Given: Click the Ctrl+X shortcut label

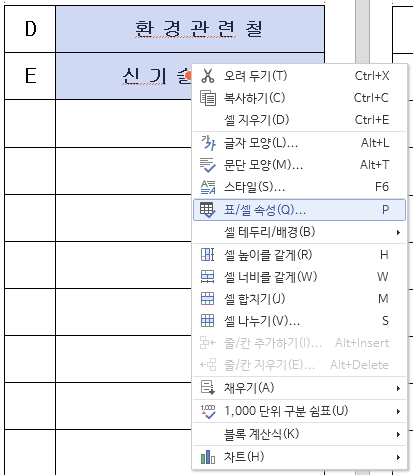Looking at the screenshot, I should [x=372, y=76].
